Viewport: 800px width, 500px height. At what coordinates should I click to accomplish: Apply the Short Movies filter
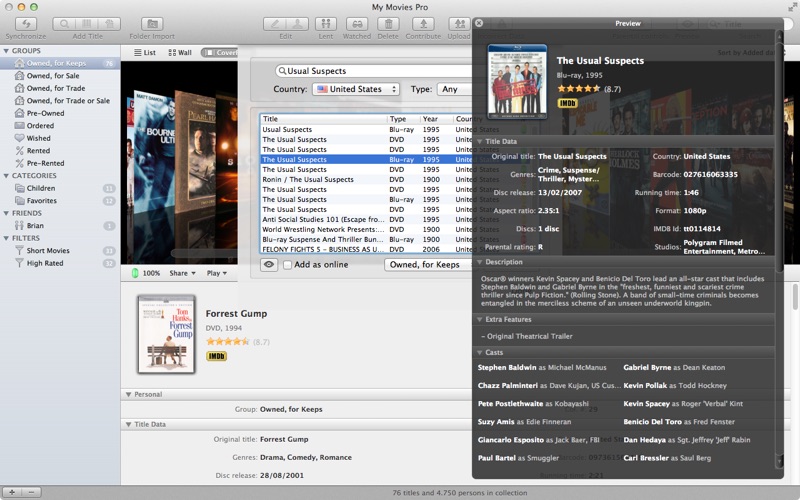tap(60, 251)
